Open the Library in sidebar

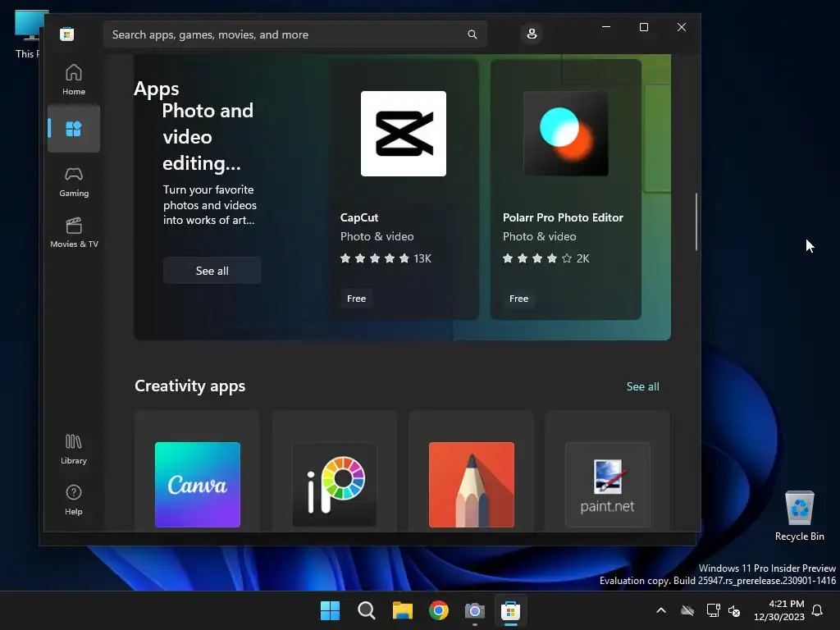(74, 449)
